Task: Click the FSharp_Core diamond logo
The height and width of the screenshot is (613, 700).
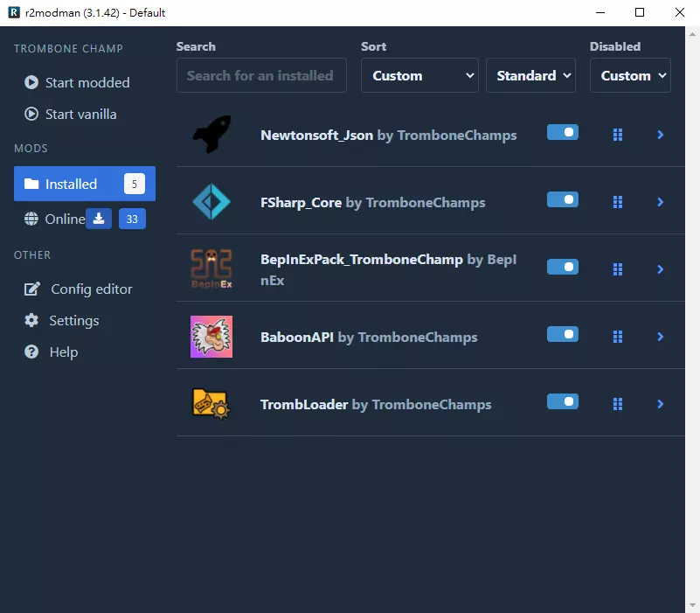Action: [211, 202]
